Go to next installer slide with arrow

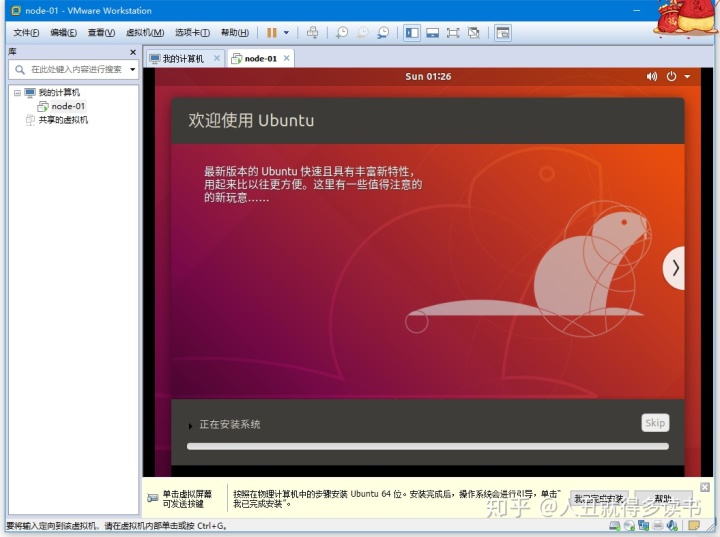674,268
